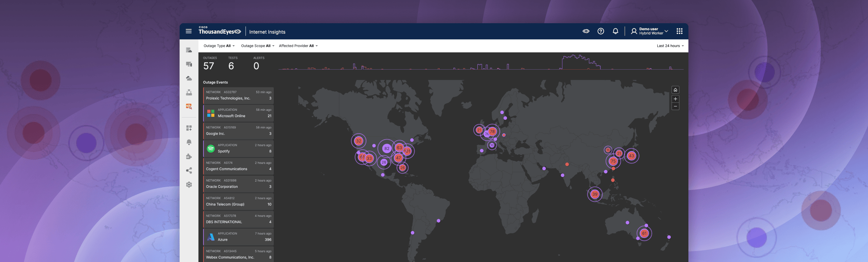Click the map cluster labeled 43
The width and height of the screenshot is (868, 262).
click(632, 156)
